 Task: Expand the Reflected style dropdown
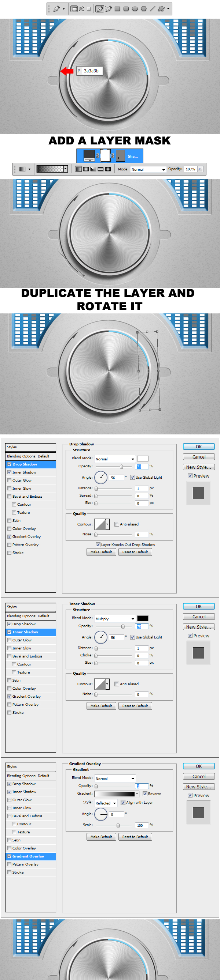pos(106,803)
